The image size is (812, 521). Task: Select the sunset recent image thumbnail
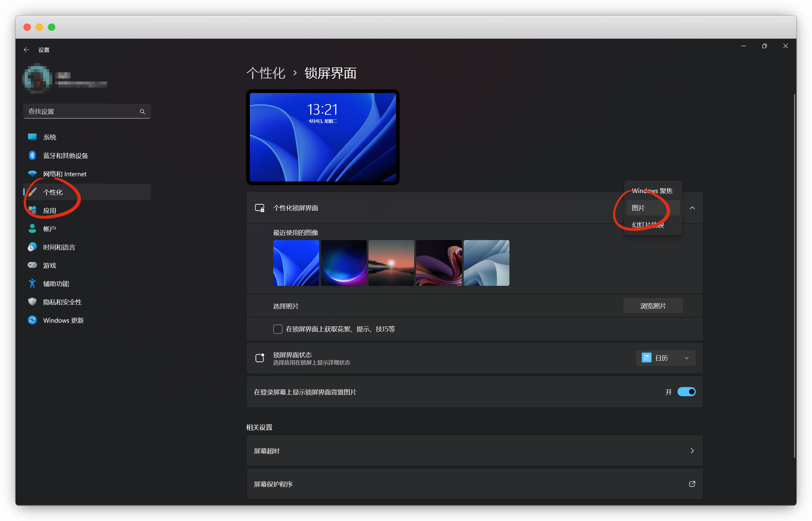tap(391, 263)
